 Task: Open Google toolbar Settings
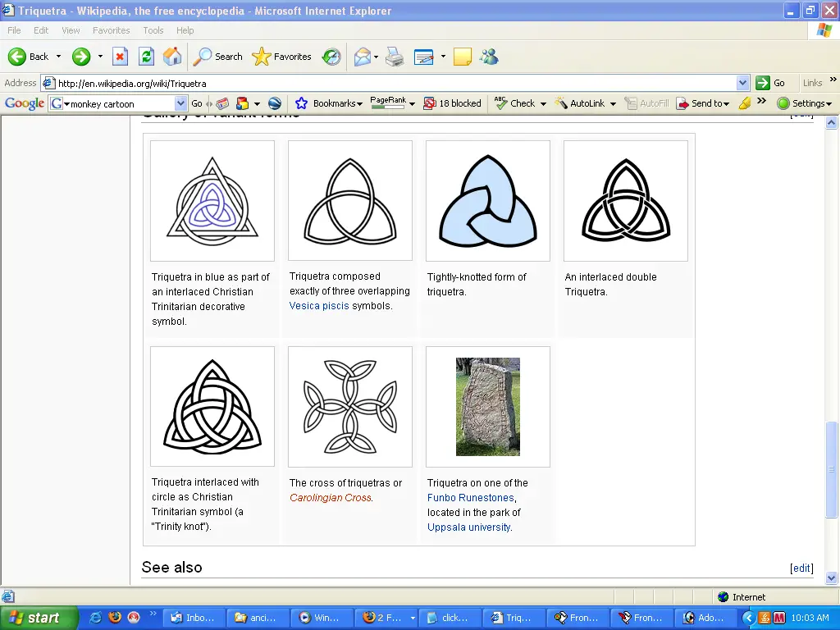[x=804, y=103]
